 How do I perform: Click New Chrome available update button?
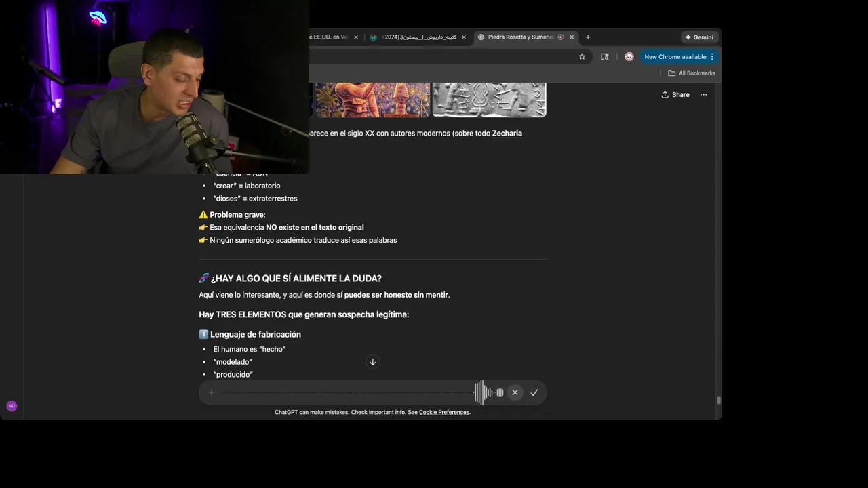coord(678,57)
